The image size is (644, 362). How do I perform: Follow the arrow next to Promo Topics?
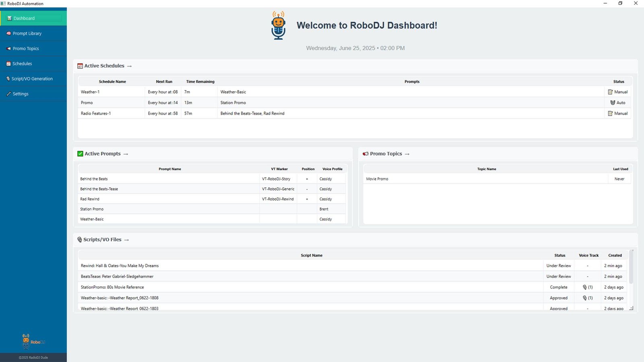[x=407, y=154]
